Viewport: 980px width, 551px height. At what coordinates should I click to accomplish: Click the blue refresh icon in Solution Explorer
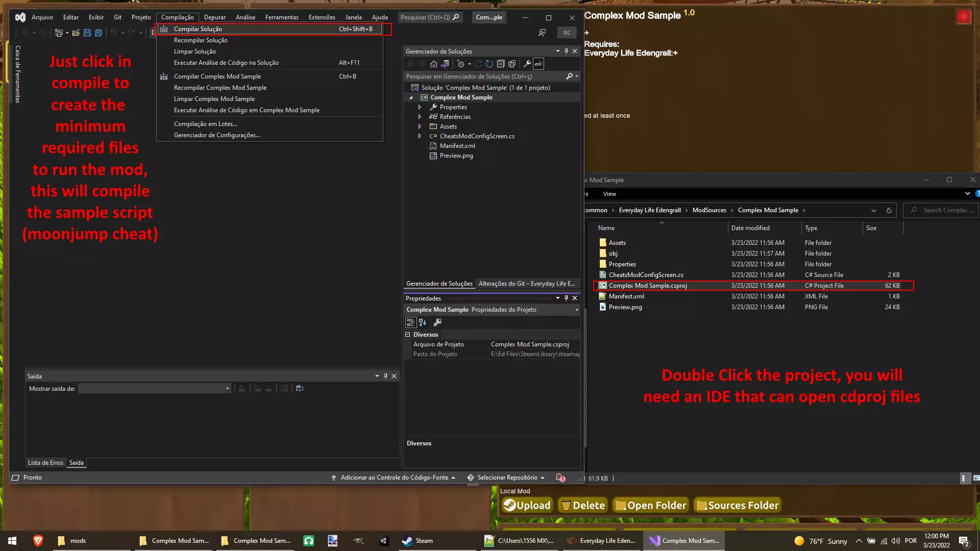pos(489,64)
